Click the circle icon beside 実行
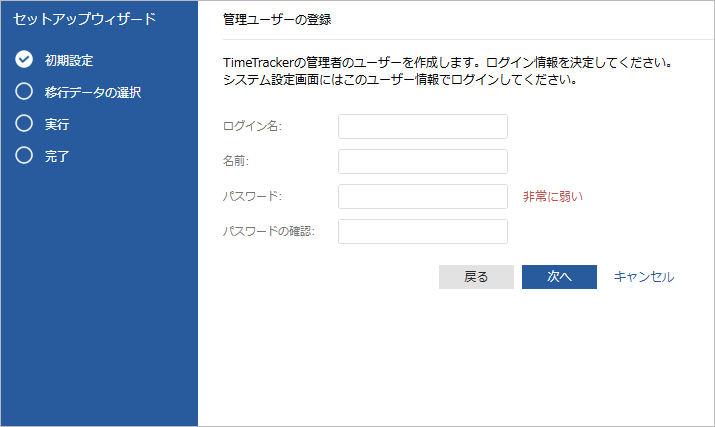This screenshot has width=715, height=427. point(25,124)
